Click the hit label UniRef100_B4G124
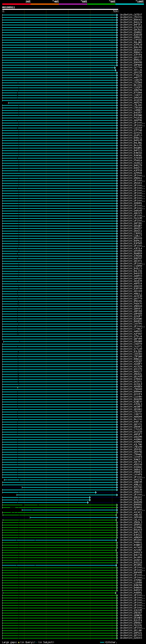Image resolution: width=146 pixels, height=644 pixels. click(x=131, y=22)
